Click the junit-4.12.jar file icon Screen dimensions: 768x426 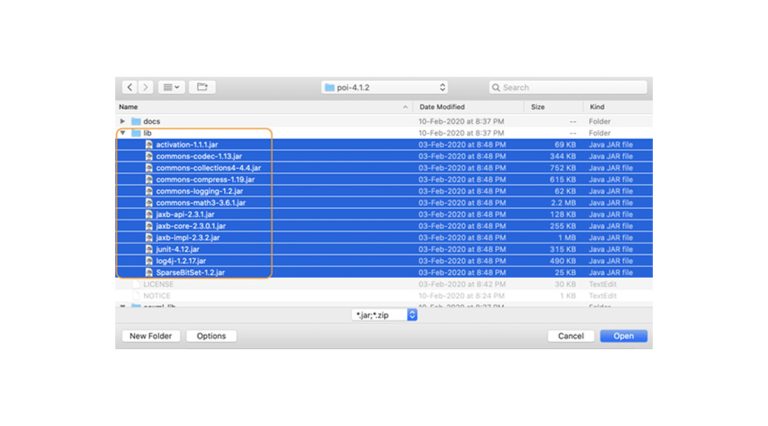click(149, 249)
